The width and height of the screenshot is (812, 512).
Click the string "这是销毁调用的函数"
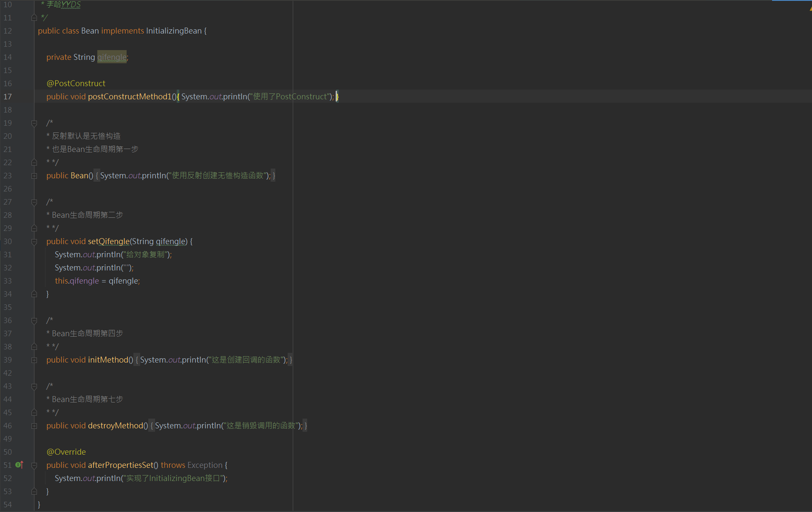click(x=261, y=426)
